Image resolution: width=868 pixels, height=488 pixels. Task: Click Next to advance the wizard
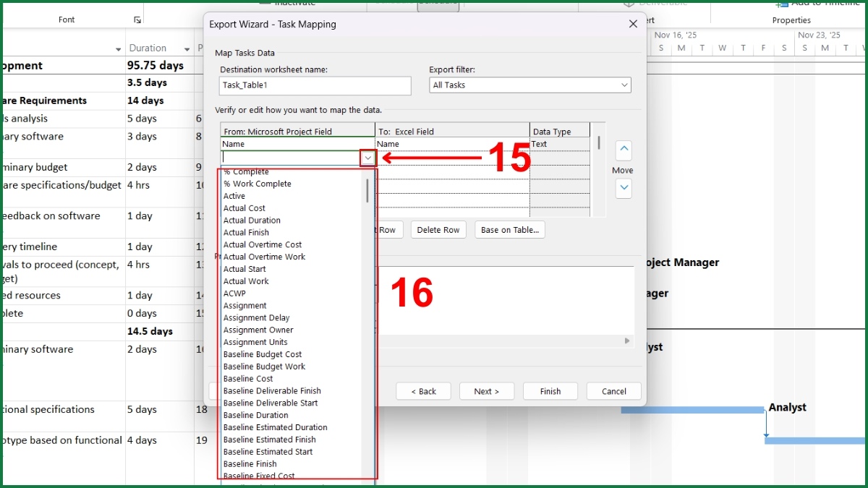point(486,390)
